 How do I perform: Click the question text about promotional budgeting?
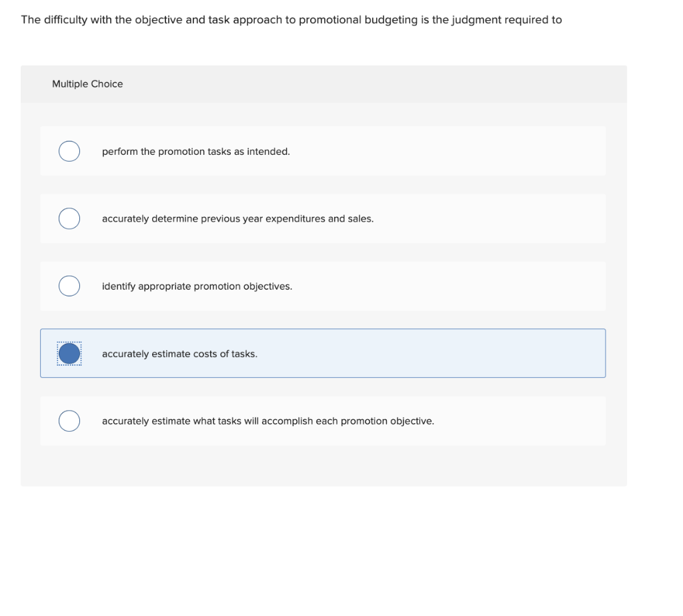pyautogui.click(x=291, y=19)
